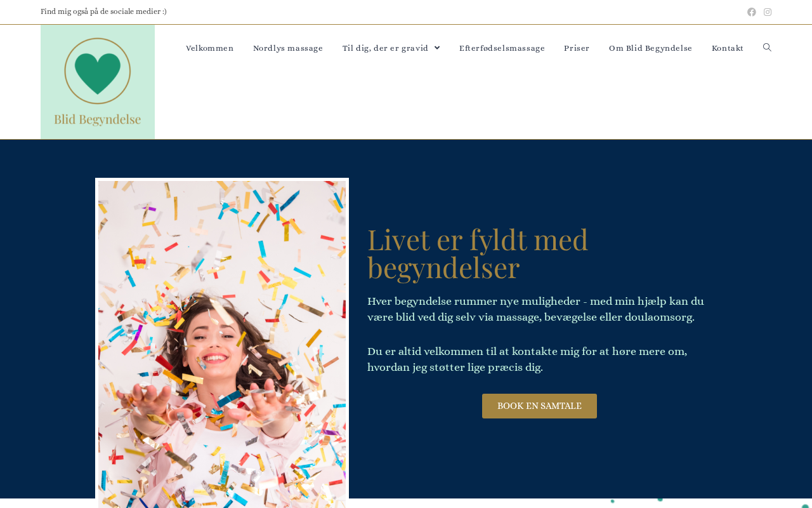Viewport: 812px width, 508px height.
Task: Click the Blid Begyndelse heart logo
Action: 98,71
